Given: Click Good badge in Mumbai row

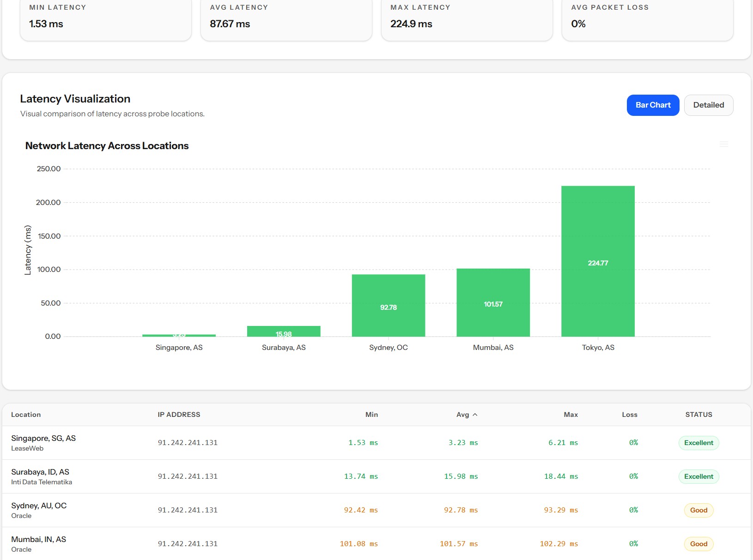Looking at the screenshot, I should [x=698, y=544].
